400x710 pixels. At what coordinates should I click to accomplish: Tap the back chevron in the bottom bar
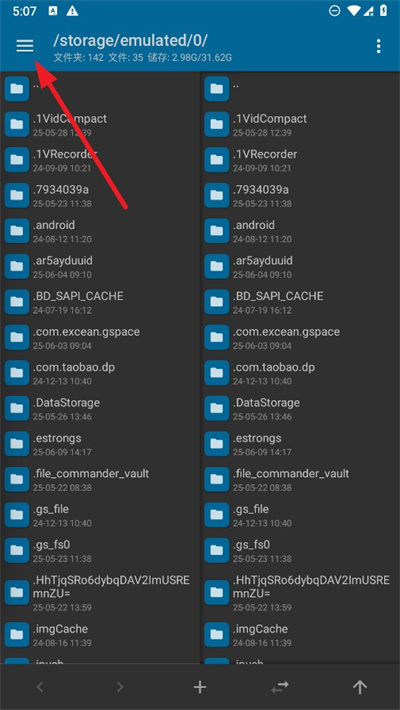point(40,687)
